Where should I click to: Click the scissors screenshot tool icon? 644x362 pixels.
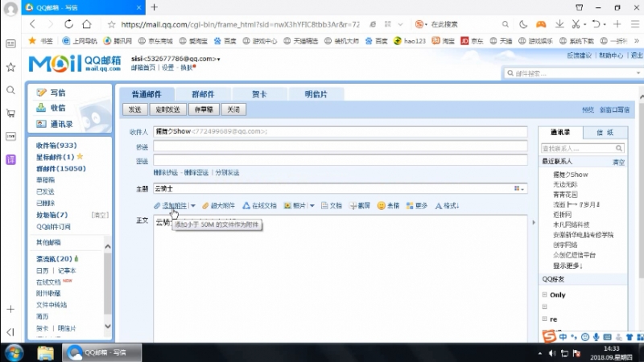coord(576,24)
